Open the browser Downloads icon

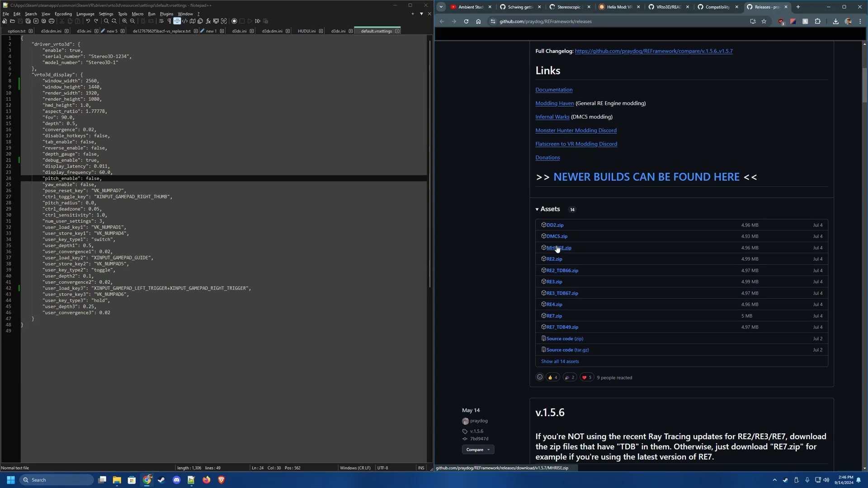[x=835, y=21]
